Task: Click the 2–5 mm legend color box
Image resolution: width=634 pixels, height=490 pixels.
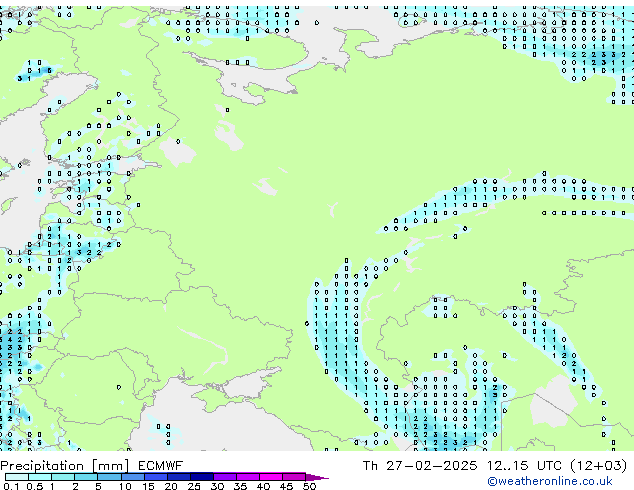Action: [86, 477]
